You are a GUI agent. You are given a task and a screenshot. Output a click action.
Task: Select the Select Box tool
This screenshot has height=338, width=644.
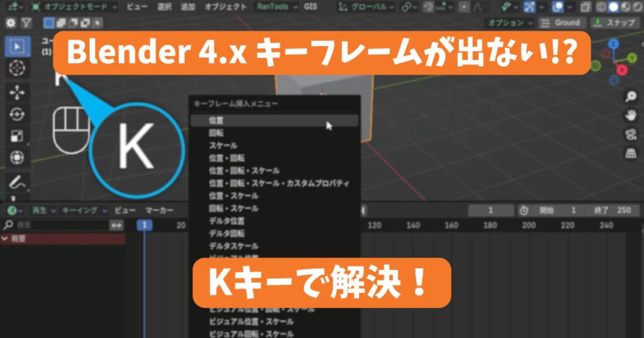(x=17, y=46)
